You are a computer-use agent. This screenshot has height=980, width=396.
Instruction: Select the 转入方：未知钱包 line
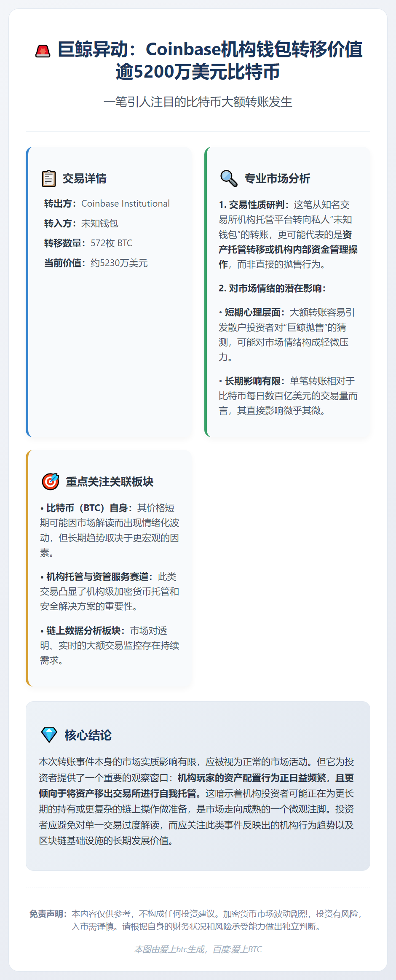81,223
